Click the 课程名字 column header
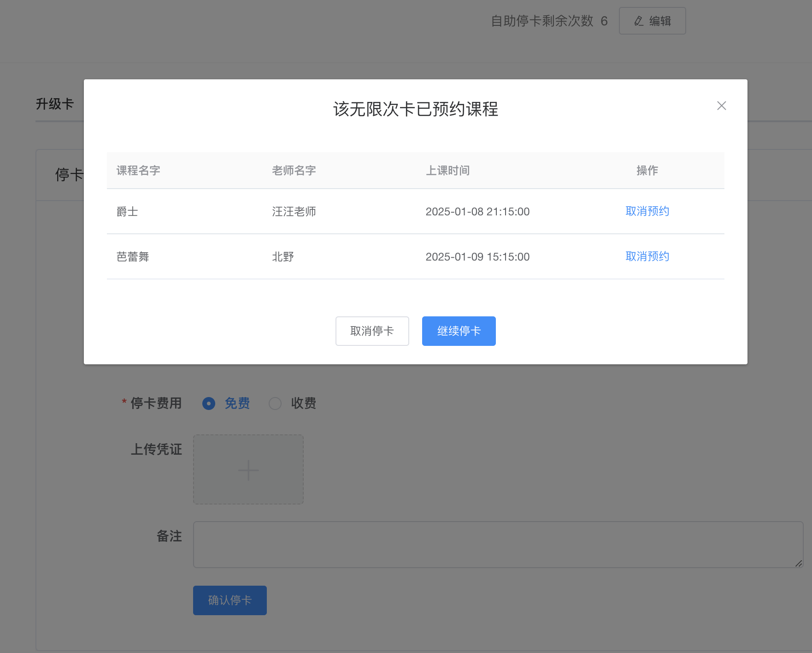This screenshot has height=653, width=812. point(138,171)
